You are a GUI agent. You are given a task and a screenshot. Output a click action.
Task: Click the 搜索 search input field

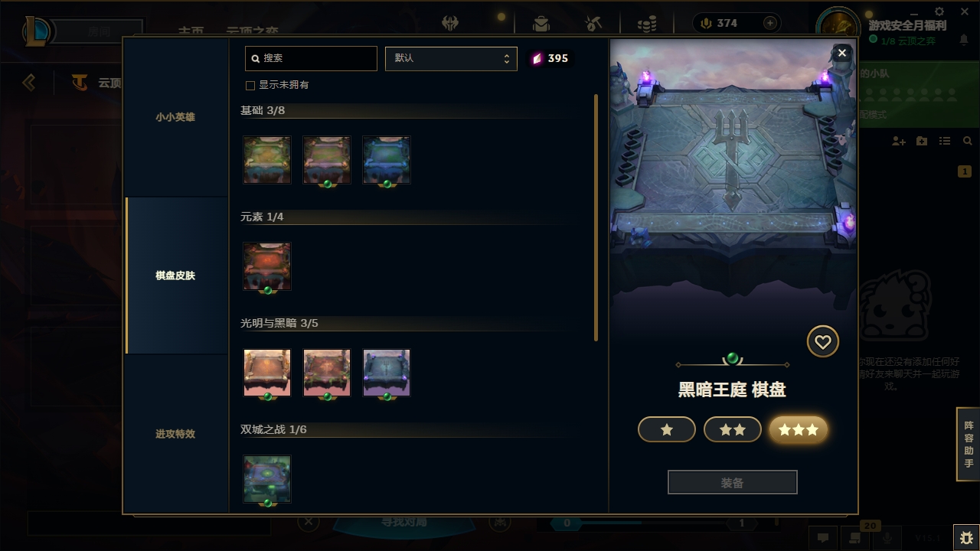coord(311,59)
